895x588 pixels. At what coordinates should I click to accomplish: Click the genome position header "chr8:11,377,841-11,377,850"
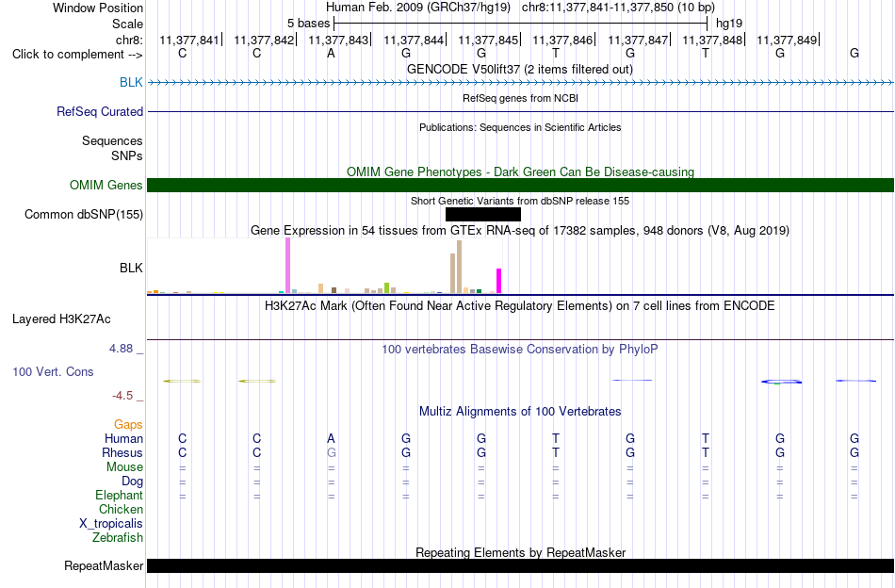[x=597, y=8]
